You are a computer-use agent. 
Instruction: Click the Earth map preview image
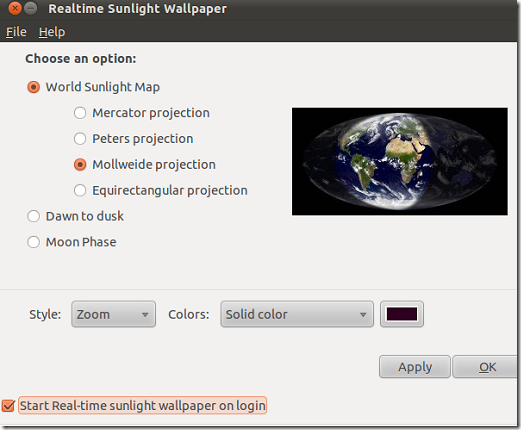400,161
